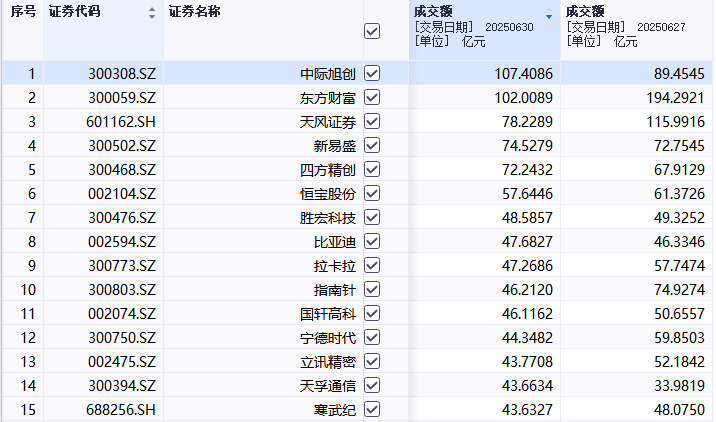The height and width of the screenshot is (422, 716).
Task: Toggle the checkbox for 国轩高科
Action: [x=372, y=313]
